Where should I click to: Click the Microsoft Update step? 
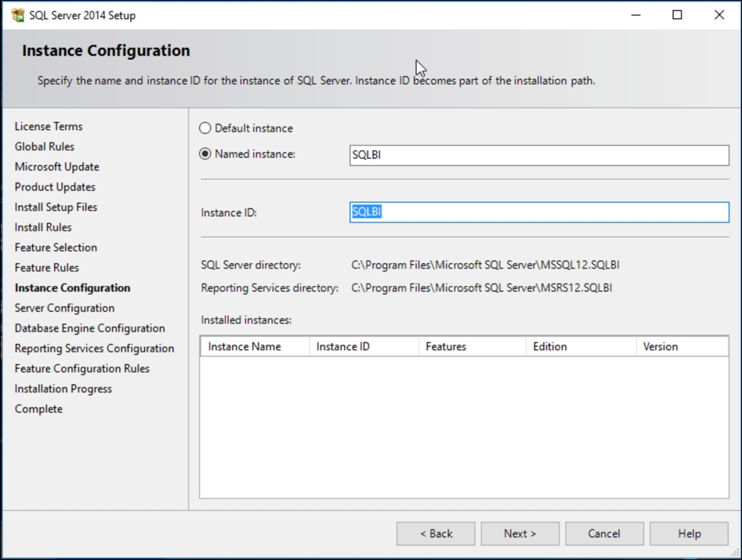point(56,167)
